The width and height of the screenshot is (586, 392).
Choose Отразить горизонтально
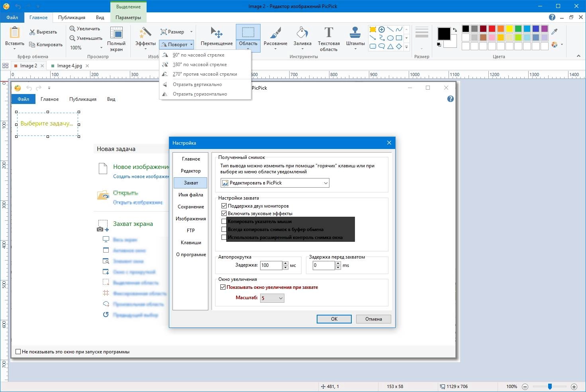click(x=205, y=94)
